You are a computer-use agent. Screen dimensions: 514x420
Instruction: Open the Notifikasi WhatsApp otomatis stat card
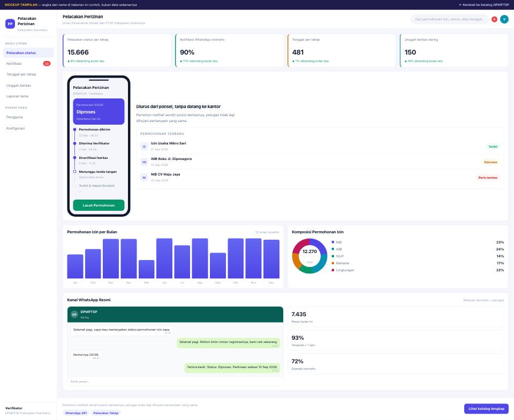(230, 50)
